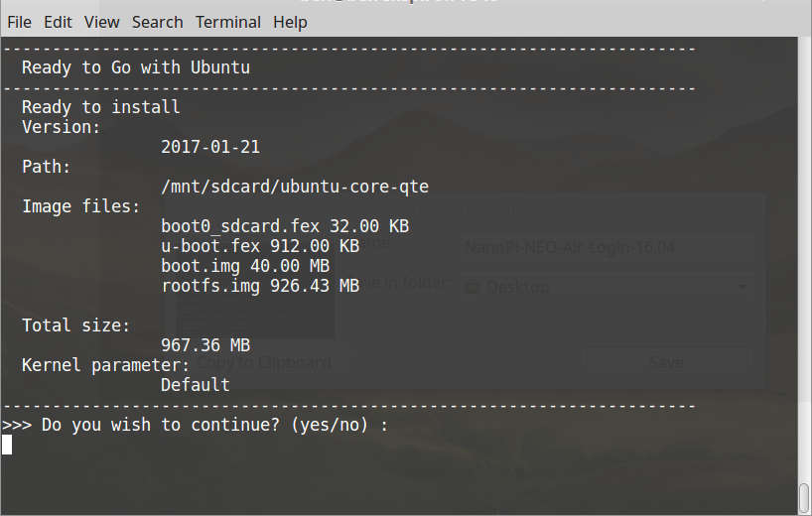The width and height of the screenshot is (812, 516).
Task: Click the u-boot.fex file line
Action: 259,246
